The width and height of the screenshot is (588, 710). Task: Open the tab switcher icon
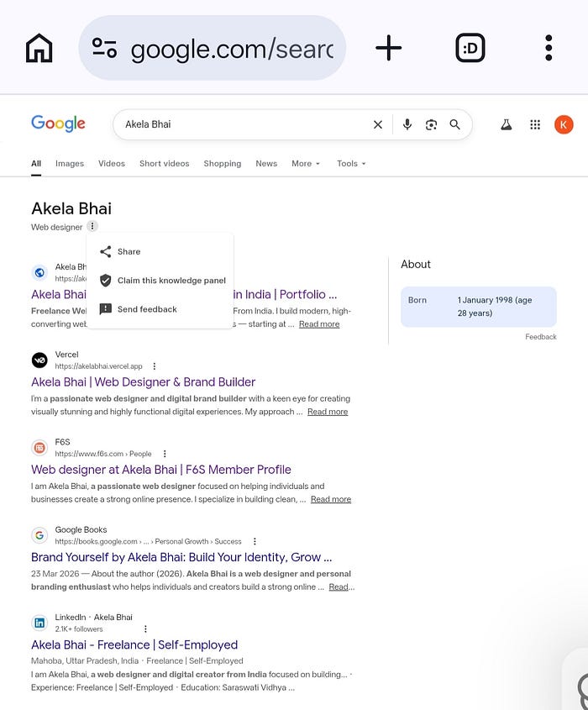(470, 48)
